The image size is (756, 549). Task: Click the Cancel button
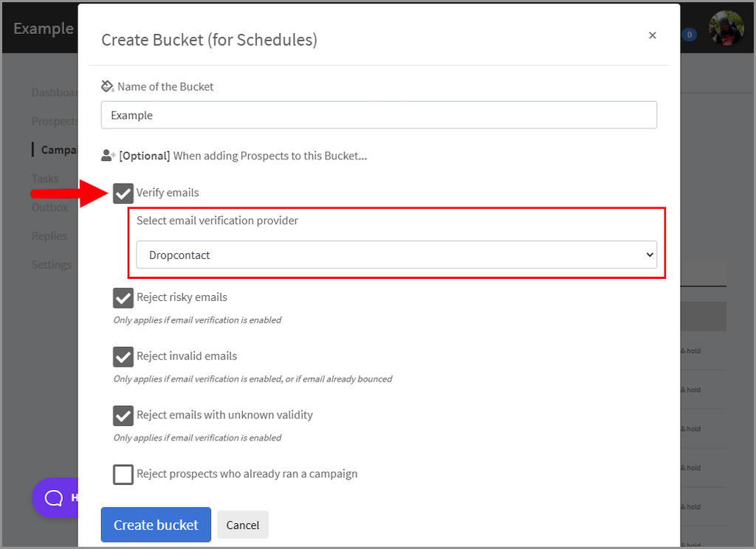click(x=242, y=525)
